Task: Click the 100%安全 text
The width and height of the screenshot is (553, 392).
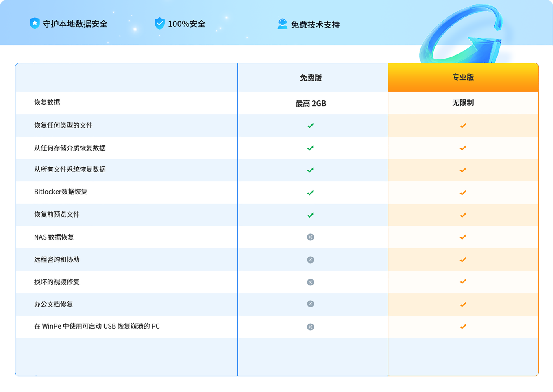Action: click(187, 24)
